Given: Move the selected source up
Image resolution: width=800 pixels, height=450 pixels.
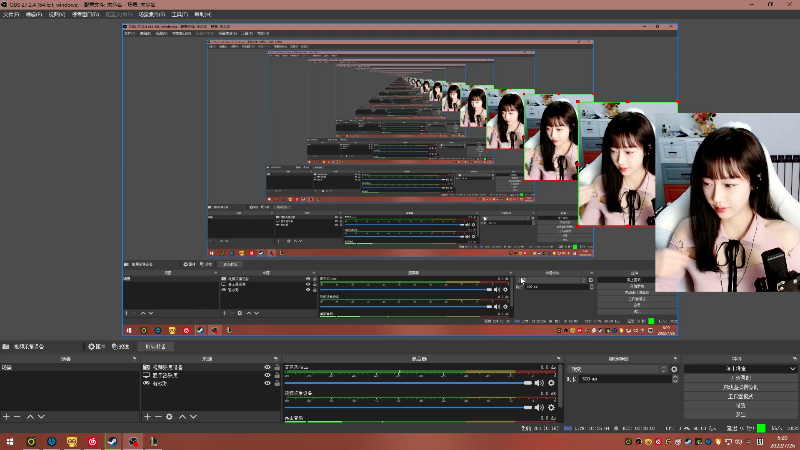Looking at the screenshot, I should [x=182, y=417].
